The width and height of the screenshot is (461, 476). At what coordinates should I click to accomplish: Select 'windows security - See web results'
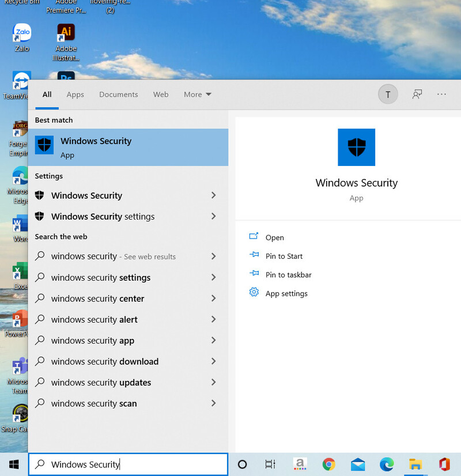[128, 256]
